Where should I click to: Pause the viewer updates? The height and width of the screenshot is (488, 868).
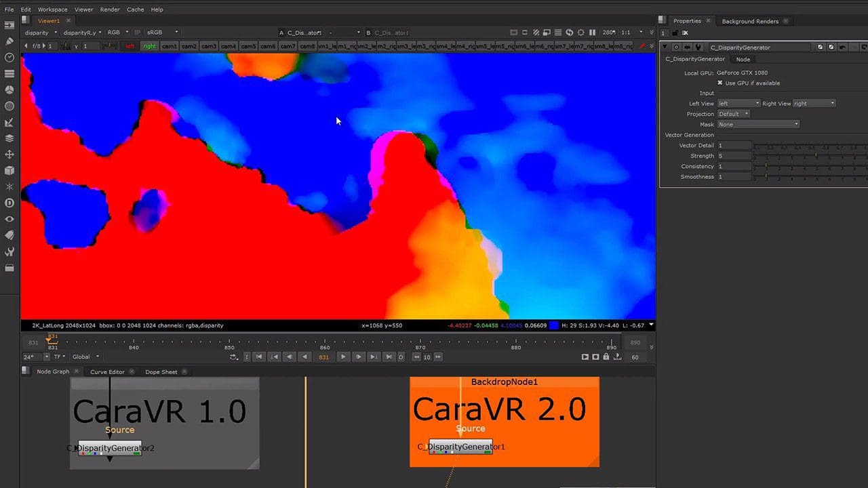tap(592, 33)
